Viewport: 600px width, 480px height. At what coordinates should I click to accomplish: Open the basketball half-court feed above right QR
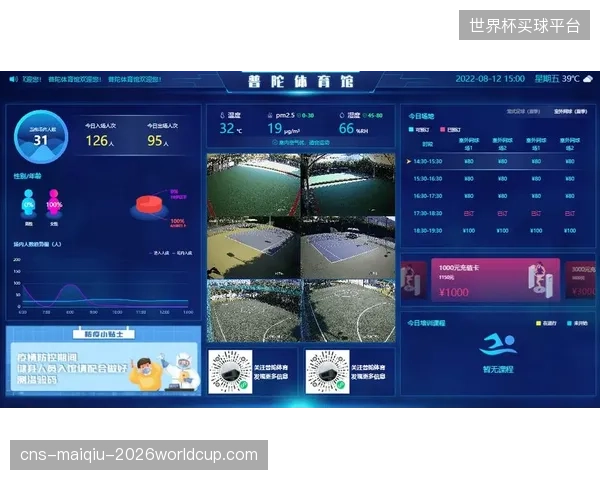(349, 311)
